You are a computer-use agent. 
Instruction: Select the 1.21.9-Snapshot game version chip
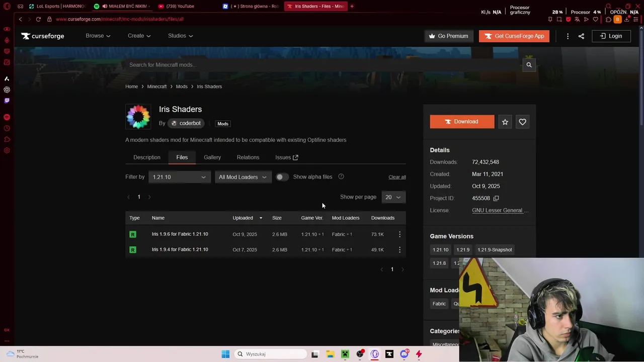tap(495, 250)
